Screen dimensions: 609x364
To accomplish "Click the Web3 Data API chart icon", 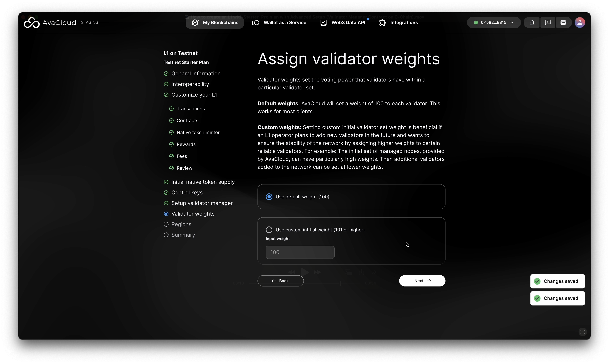I will click(323, 23).
